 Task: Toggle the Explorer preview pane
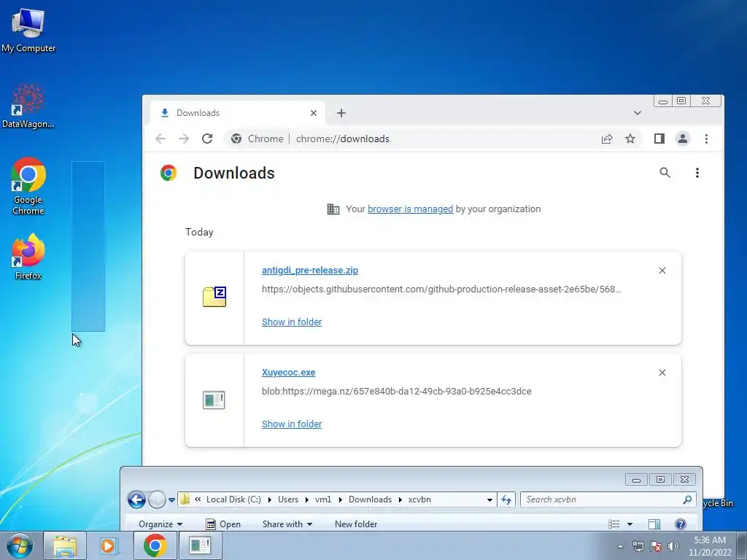654,524
